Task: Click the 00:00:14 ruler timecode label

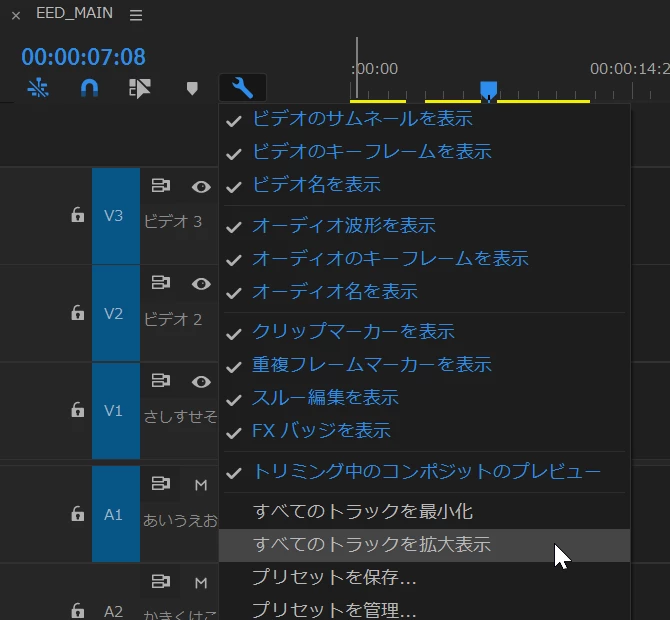Action: pyautogui.click(x=629, y=68)
